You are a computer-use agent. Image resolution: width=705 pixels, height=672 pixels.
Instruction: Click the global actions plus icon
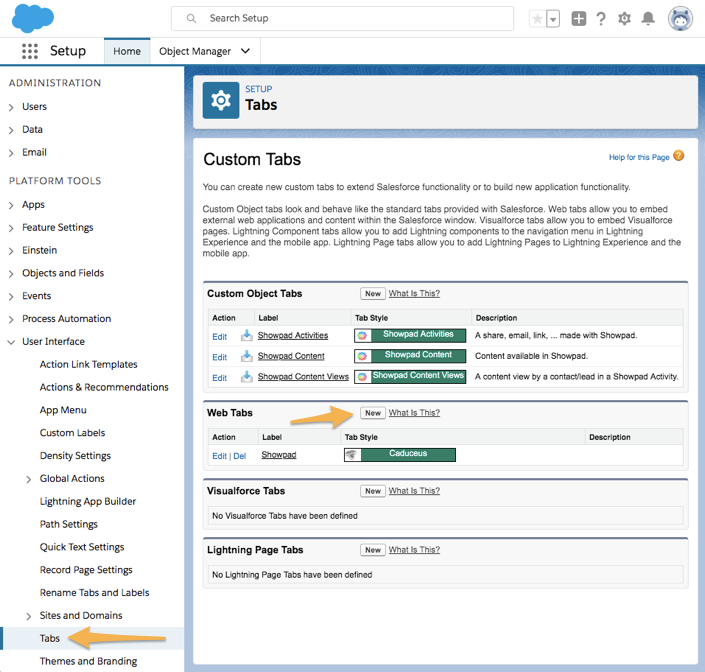pyautogui.click(x=579, y=18)
